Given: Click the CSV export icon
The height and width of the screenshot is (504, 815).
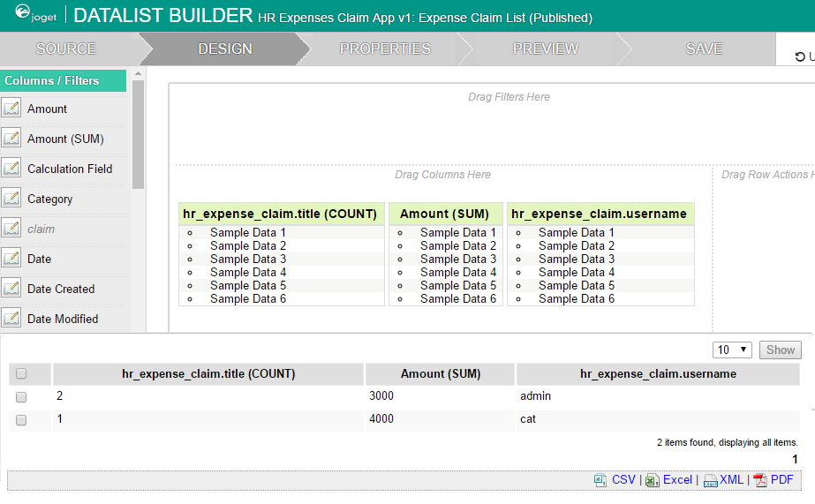Looking at the screenshot, I should click(x=601, y=480).
